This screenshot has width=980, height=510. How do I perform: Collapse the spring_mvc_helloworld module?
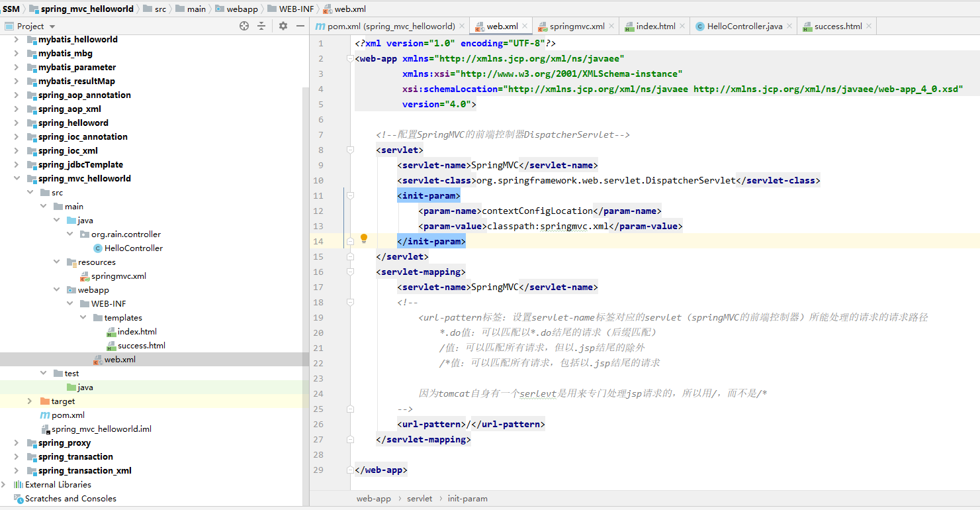[x=17, y=179]
